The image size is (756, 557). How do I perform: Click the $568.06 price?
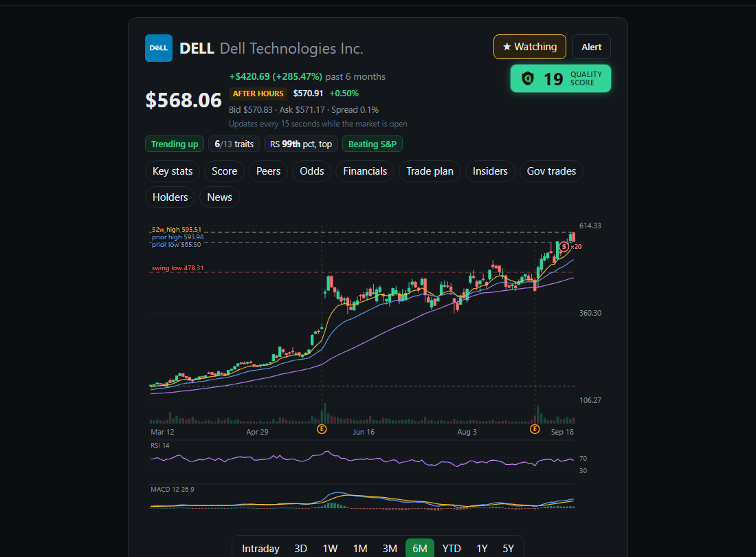click(184, 100)
